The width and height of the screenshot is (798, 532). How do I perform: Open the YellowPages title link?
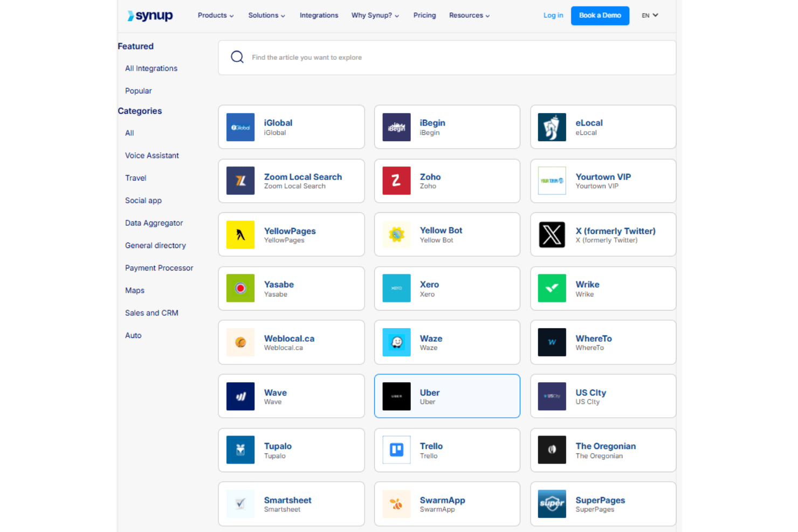point(290,231)
